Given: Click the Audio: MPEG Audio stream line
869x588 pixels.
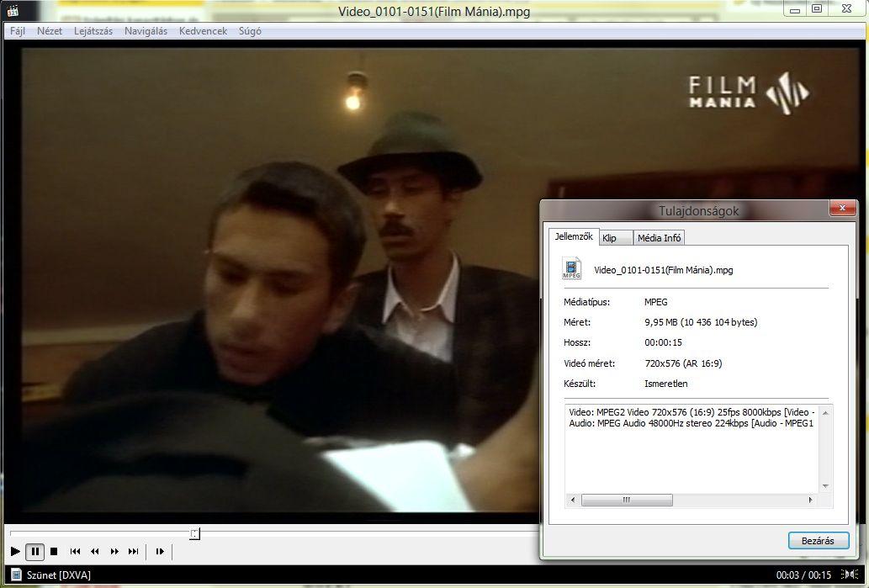Looking at the screenshot, I should (691, 423).
